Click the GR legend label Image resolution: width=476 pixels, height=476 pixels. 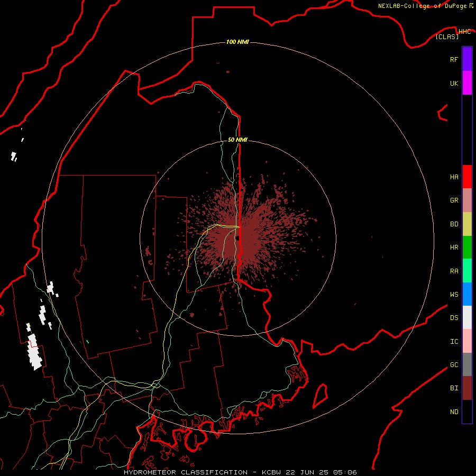click(x=454, y=200)
